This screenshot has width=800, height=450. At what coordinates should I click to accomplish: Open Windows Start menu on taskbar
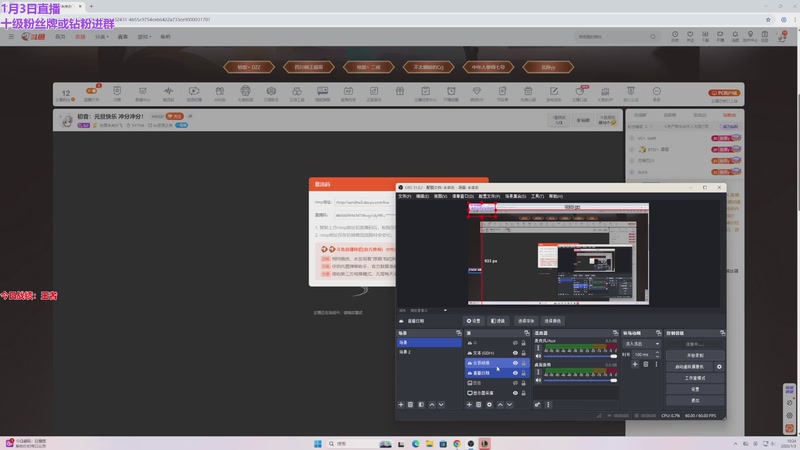coord(318,444)
